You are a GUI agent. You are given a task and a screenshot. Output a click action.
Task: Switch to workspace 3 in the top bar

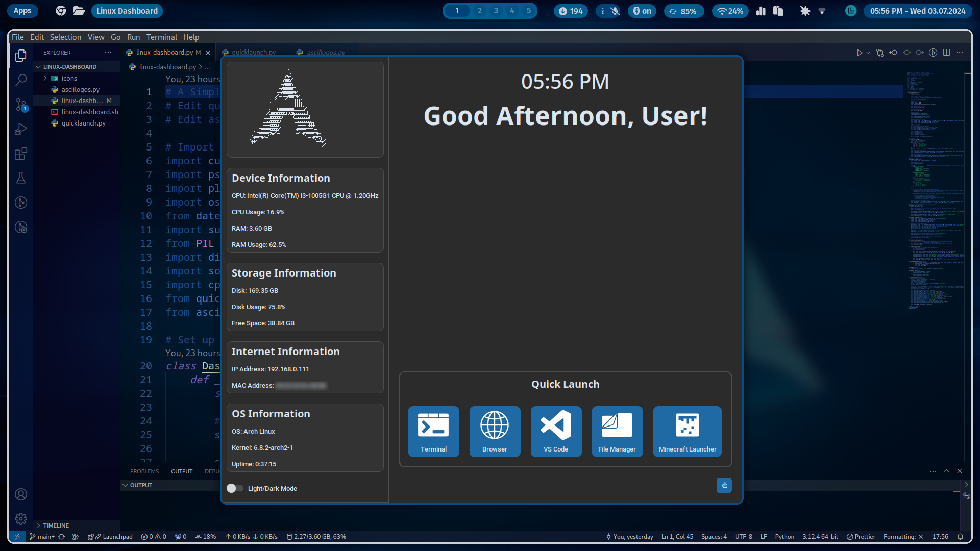[496, 10]
